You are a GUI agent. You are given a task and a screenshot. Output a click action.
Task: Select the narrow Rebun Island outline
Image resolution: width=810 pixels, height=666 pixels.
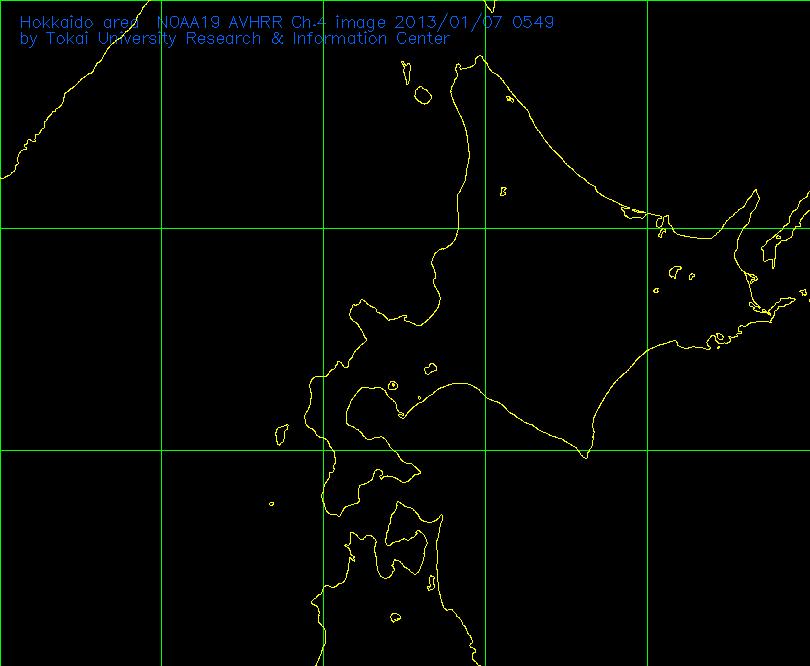(x=406, y=70)
